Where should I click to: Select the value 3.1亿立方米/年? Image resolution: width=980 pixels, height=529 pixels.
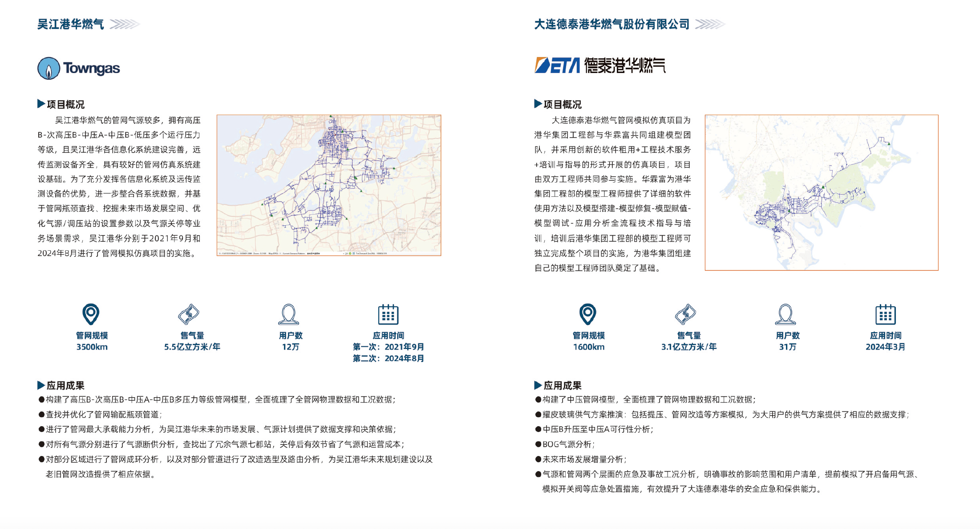(689, 347)
